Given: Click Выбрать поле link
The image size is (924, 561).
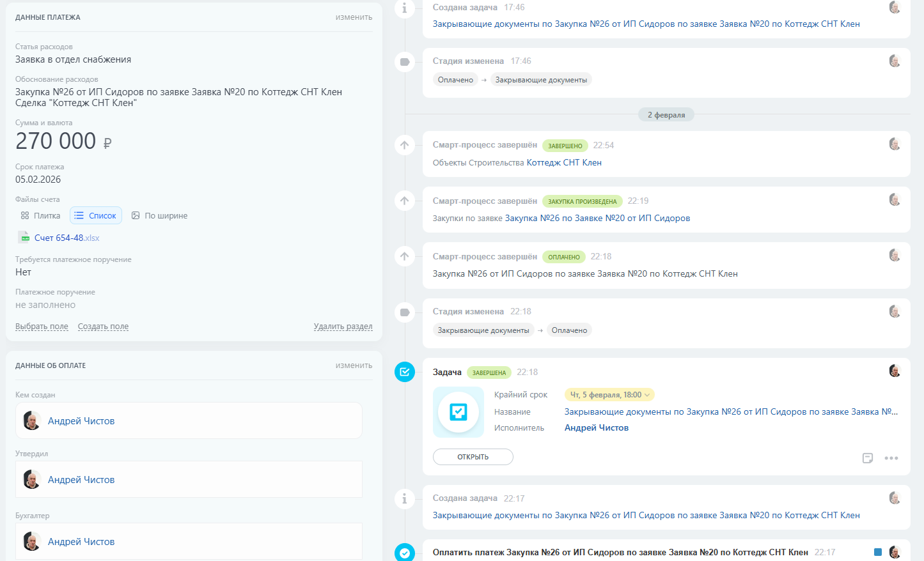Looking at the screenshot, I should pos(42,327).
